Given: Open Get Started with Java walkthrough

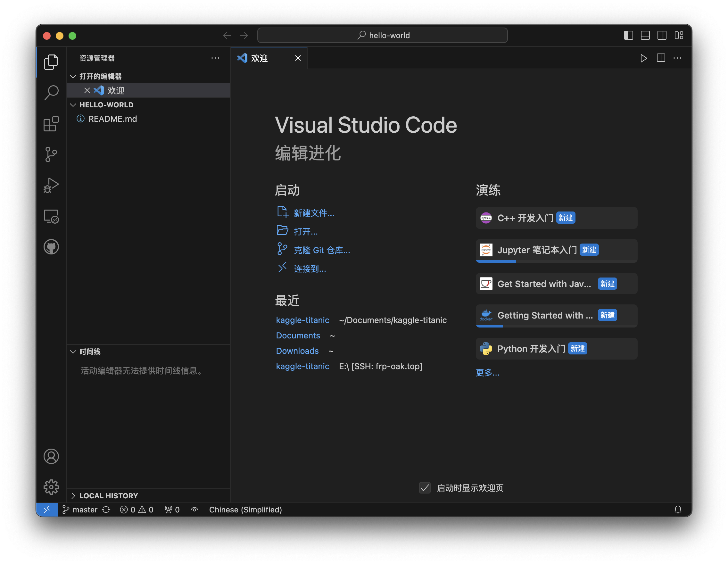Looking at the screenshot, I should point(556,284).
